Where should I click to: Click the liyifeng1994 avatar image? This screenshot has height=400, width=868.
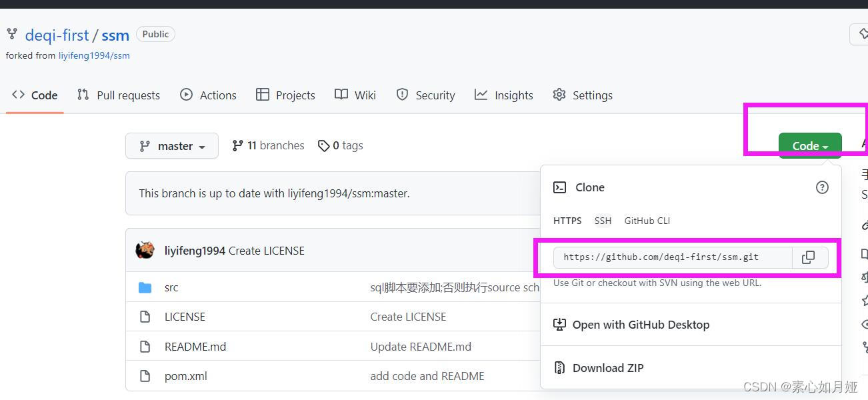[145, 251]
